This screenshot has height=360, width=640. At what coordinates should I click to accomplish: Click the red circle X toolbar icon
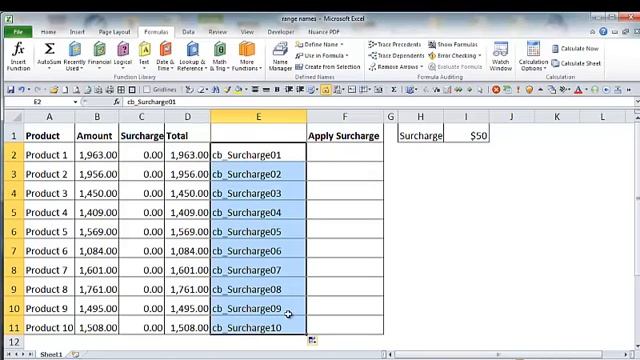point(496,89)
